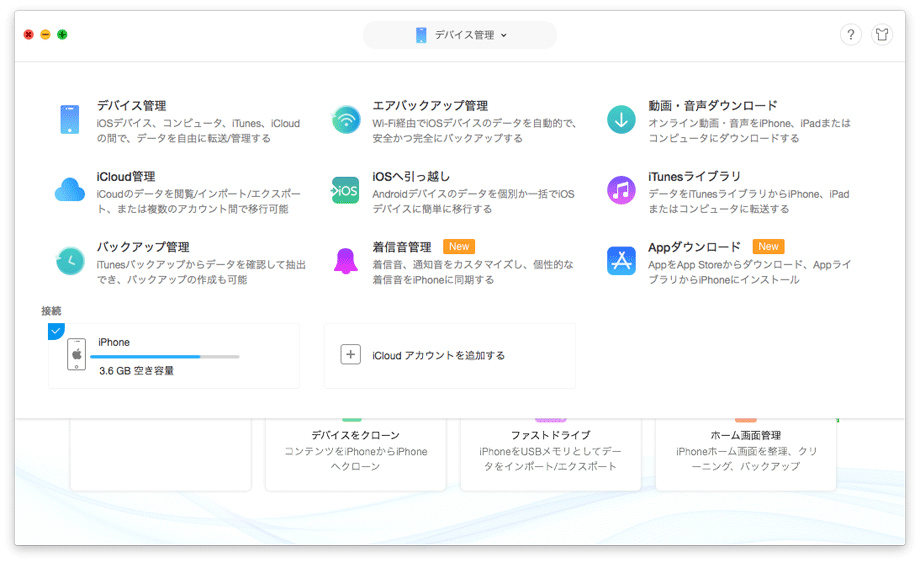Select the iTunesライブラリ menu title

point(695,177)
